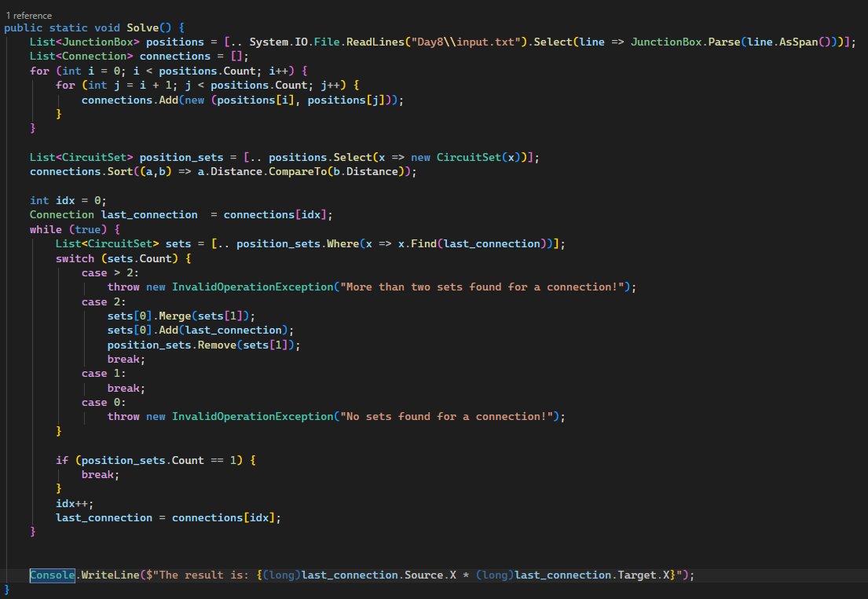Click the "new CircuitSet(x)" constructor call

click(x=466, y=157)
